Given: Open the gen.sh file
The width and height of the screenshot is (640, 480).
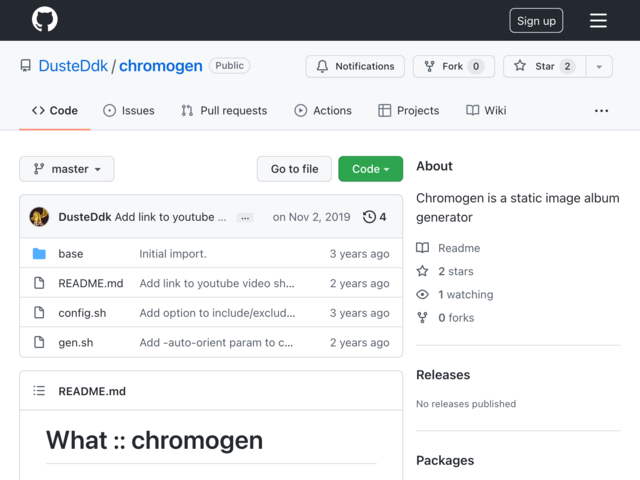Looking at the screenshot, I should click(x=76, y=342).
